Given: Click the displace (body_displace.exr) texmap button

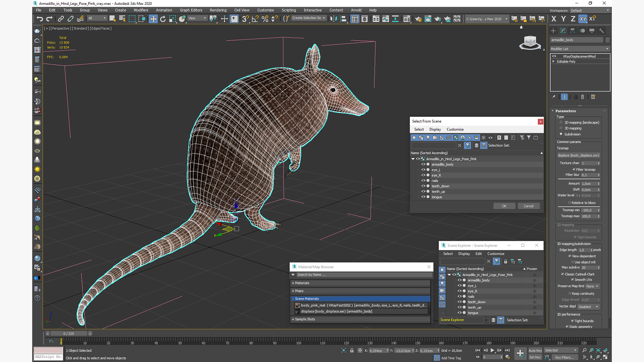Looking at the screenshot, I should (x=579, y=156).
